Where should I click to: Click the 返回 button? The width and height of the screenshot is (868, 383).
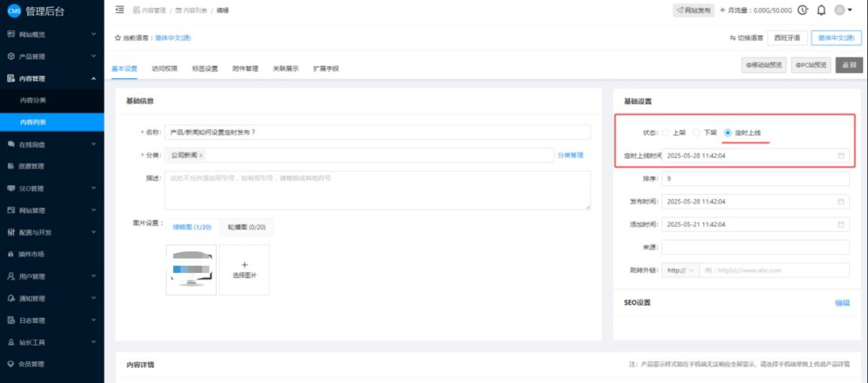(x=849, y=65)
